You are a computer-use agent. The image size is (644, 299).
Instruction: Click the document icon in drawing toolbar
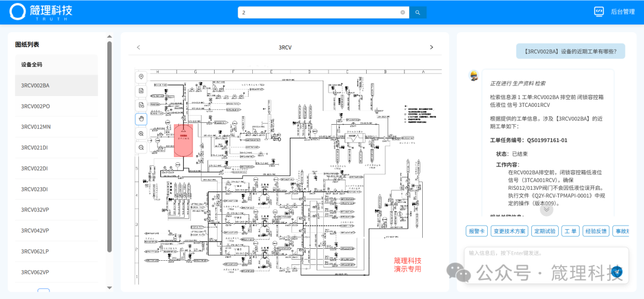click(141, 91)
